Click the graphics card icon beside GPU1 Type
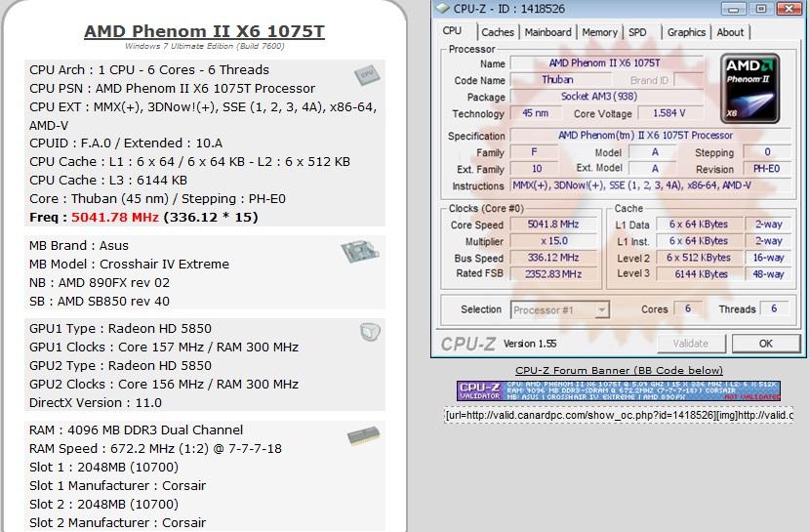Viewport: 810px width, 532px height. 370,332
